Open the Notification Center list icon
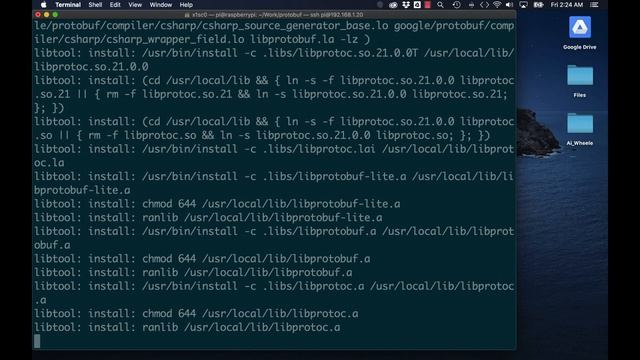Screen dimensions: 640x360 [594, 5]
